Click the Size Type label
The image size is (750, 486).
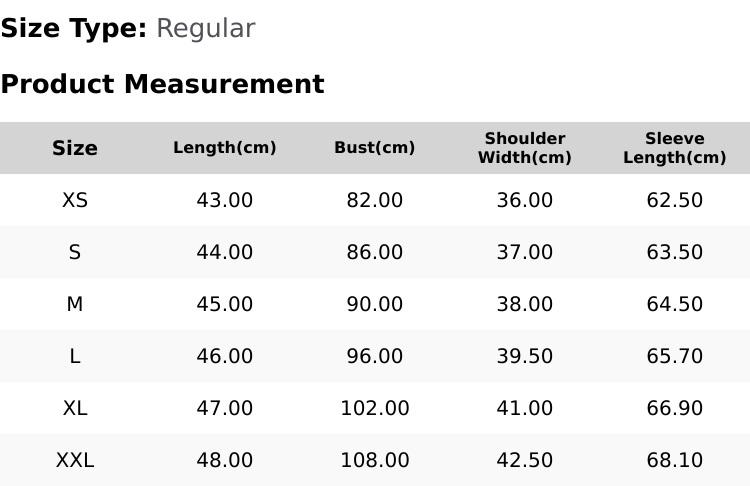[x=74, y=28]
